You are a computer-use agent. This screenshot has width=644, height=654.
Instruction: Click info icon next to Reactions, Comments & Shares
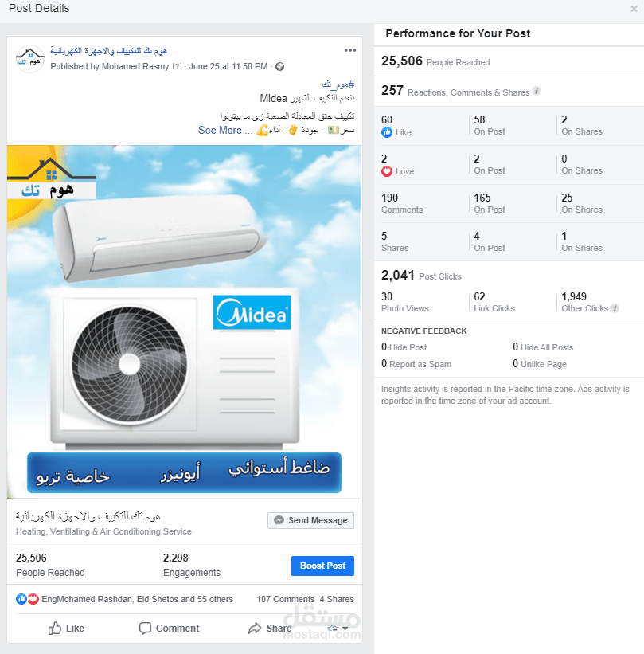(x=537, y=91)
